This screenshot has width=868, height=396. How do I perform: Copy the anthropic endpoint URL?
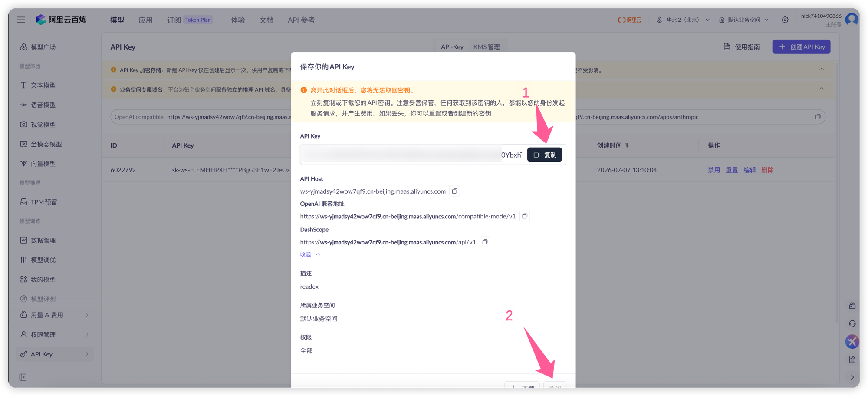818,117
